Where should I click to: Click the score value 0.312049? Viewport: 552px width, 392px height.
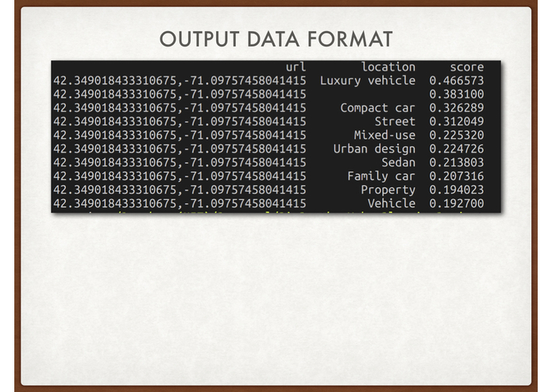coord(457,121)
